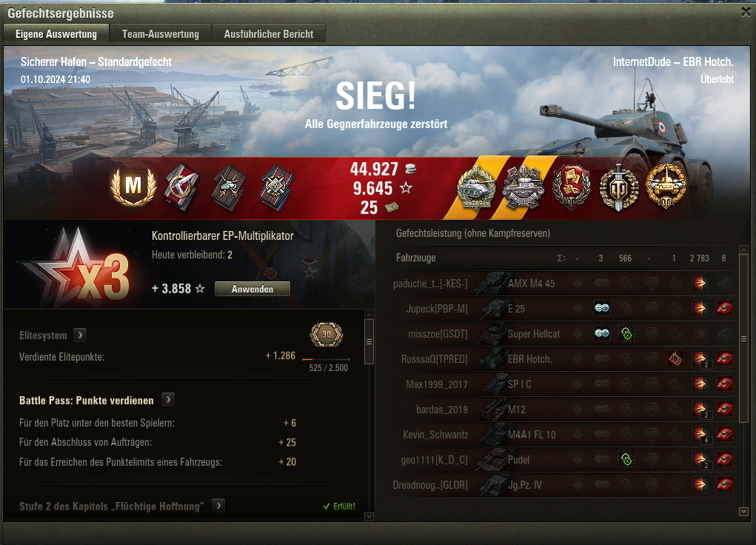Expand the Elitesystem details arrow
Image resolution: width=756 pixels, height=545 pixels.
(80, 335)
